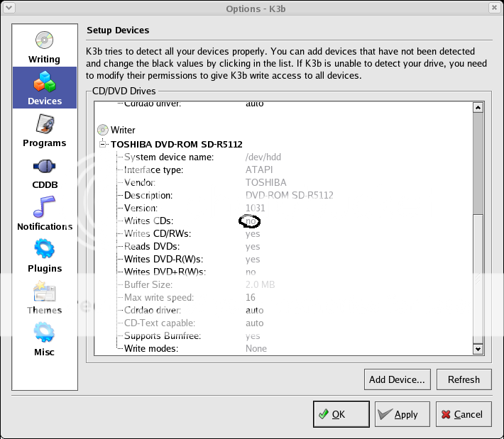
Task: Click the CD-Text capable 'auto' value
Action: point(255,323)
